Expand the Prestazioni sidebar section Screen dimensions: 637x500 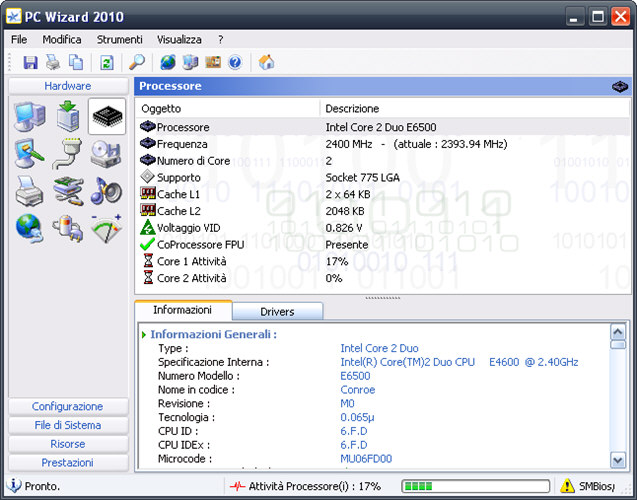coord(68,463)
